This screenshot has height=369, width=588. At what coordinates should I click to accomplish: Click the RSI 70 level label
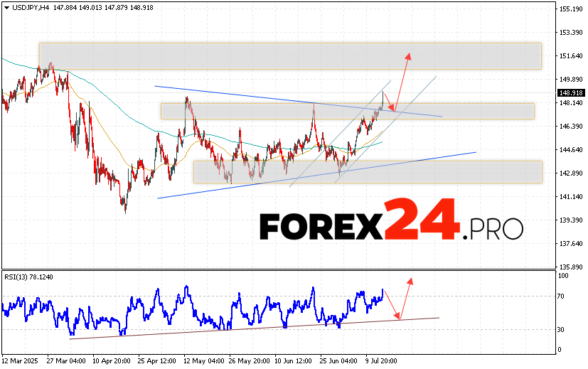coord(561,296)
